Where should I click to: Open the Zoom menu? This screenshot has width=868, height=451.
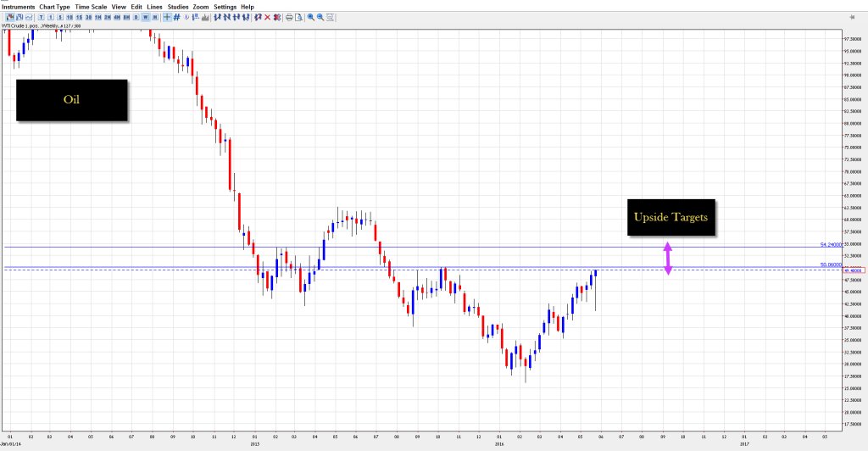coord(201,7)
